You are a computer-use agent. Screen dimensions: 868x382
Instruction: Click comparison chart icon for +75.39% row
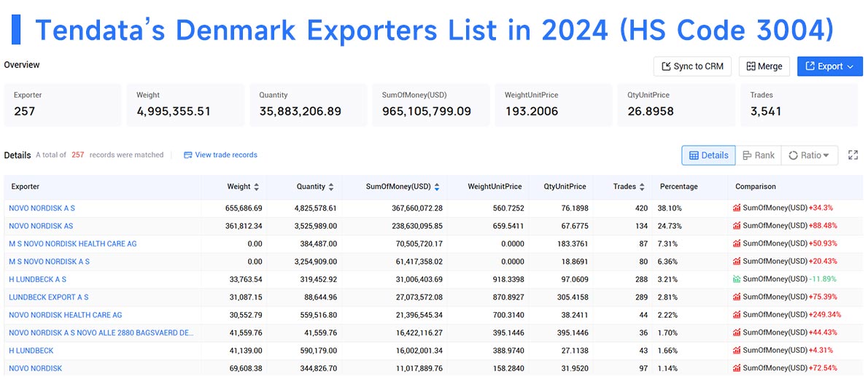click(737, 297)
